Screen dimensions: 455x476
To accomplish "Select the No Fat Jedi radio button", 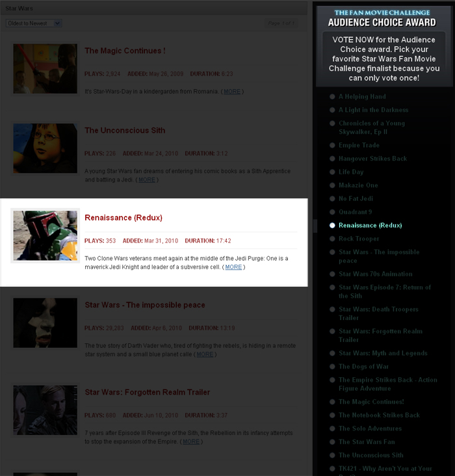I will 332,198.
